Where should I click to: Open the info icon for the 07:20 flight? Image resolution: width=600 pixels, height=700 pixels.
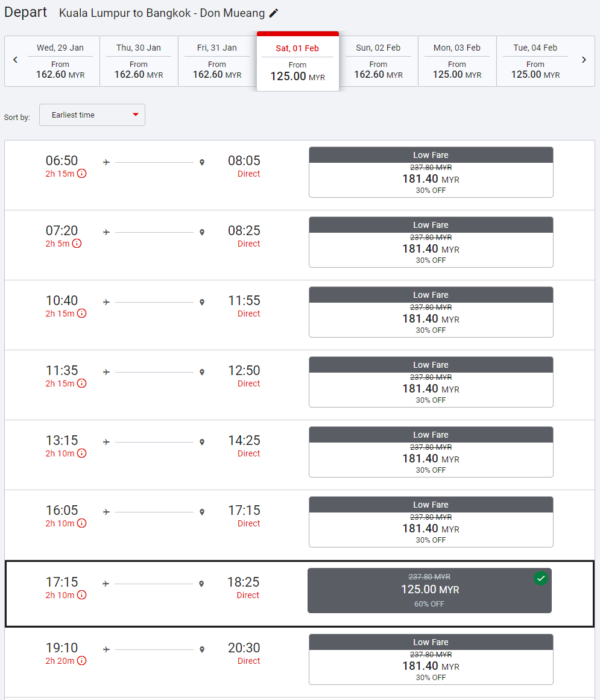[x=77, y=244]
